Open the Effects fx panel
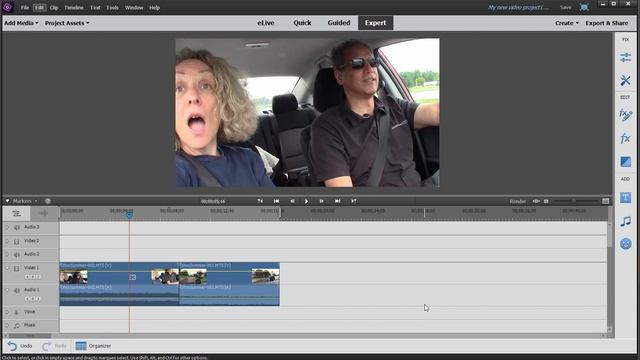 pos(625,139)
